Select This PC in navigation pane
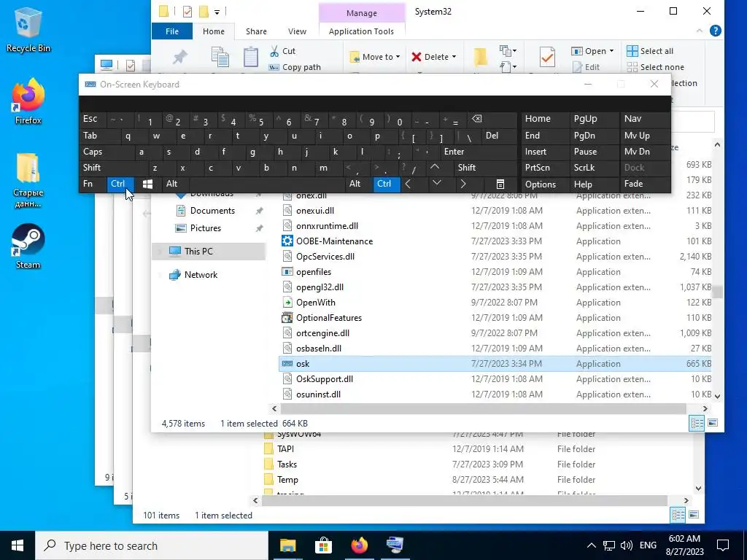The height and width of the screenshot is (560, 747). [x=209, y=252]
